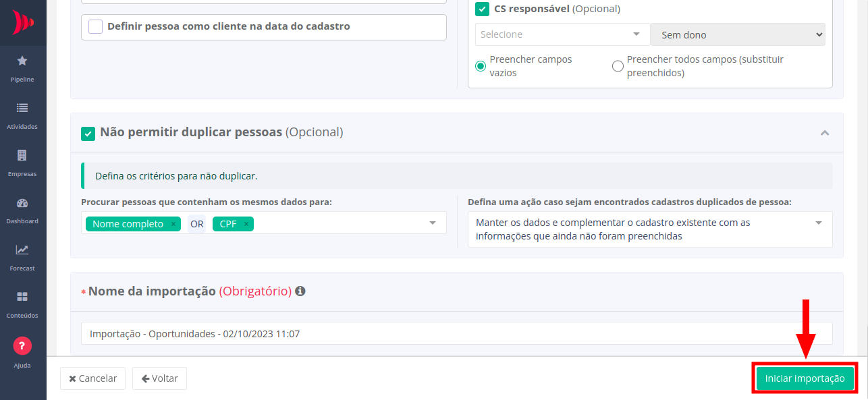Viewport: 868px width, 400px height.
Task: Edit the import name text field
Action: (456, 333)
